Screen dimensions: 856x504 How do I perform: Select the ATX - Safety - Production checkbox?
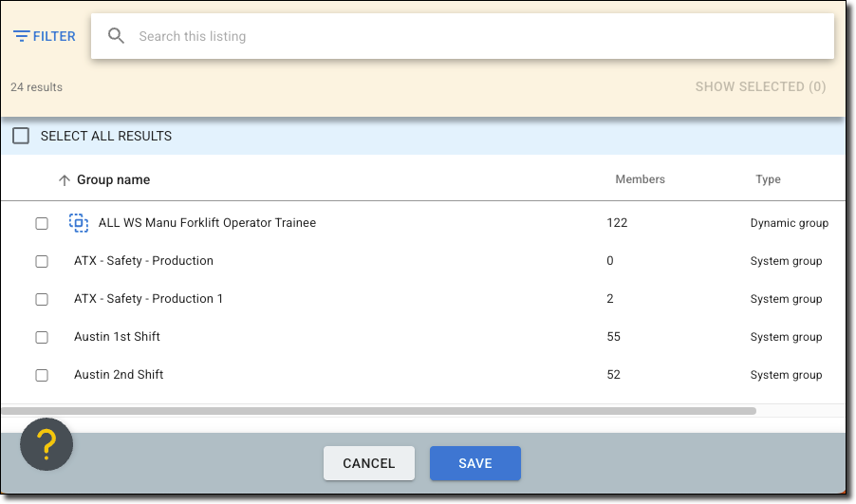(x=42, y=261)
